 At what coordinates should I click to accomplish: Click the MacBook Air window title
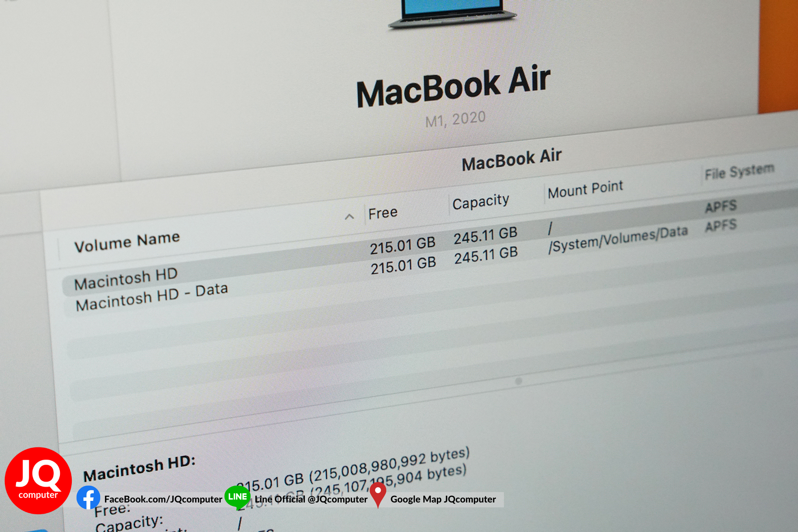(512, 160)
